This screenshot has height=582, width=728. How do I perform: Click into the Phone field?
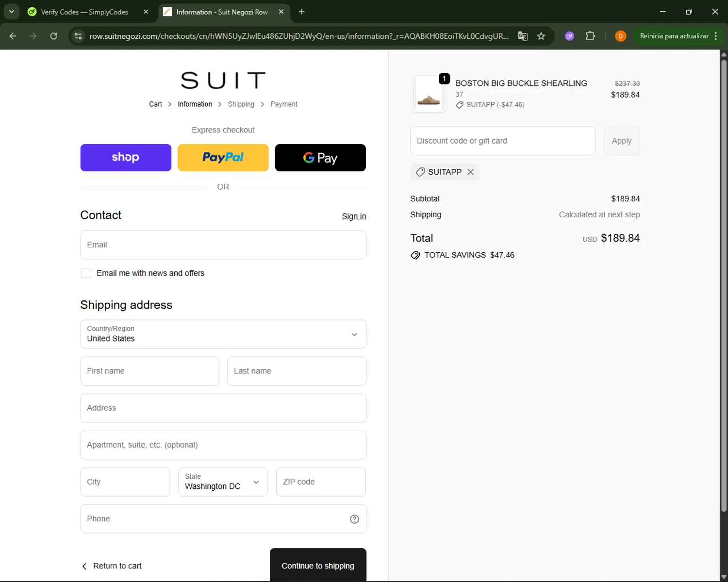[x=223, y=519]
